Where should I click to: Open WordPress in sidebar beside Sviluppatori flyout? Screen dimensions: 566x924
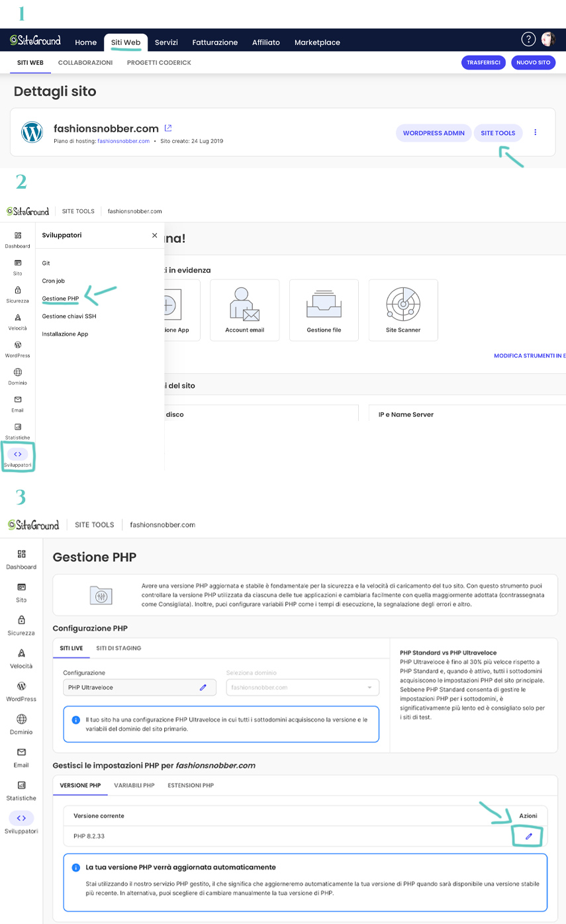(x=18, y=349)
